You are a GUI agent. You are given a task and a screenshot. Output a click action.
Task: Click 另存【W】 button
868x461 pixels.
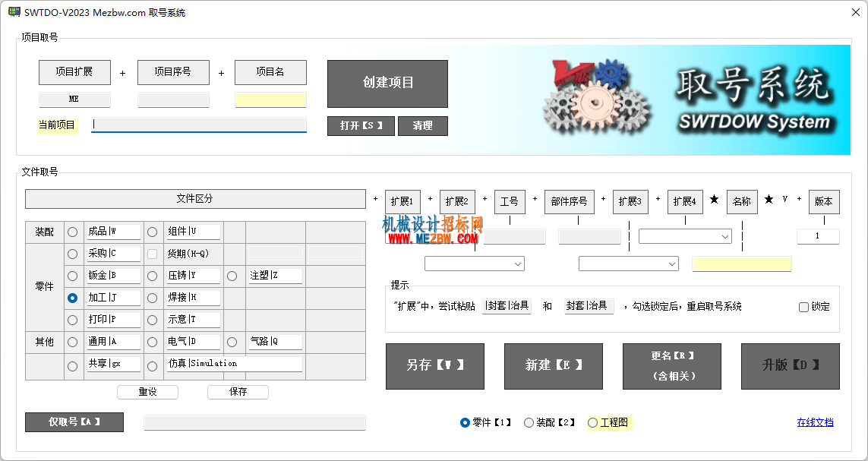[434, 366]
